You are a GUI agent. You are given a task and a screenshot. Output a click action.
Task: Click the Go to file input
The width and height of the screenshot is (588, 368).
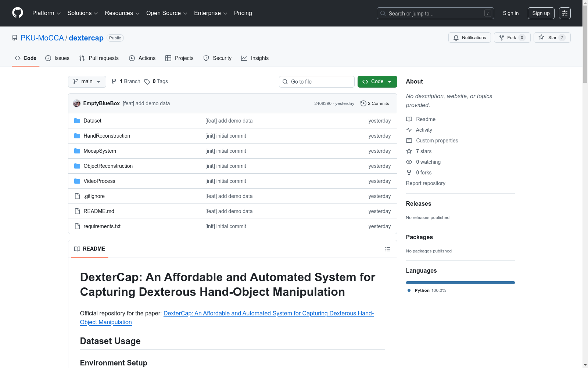click(317, 82)
